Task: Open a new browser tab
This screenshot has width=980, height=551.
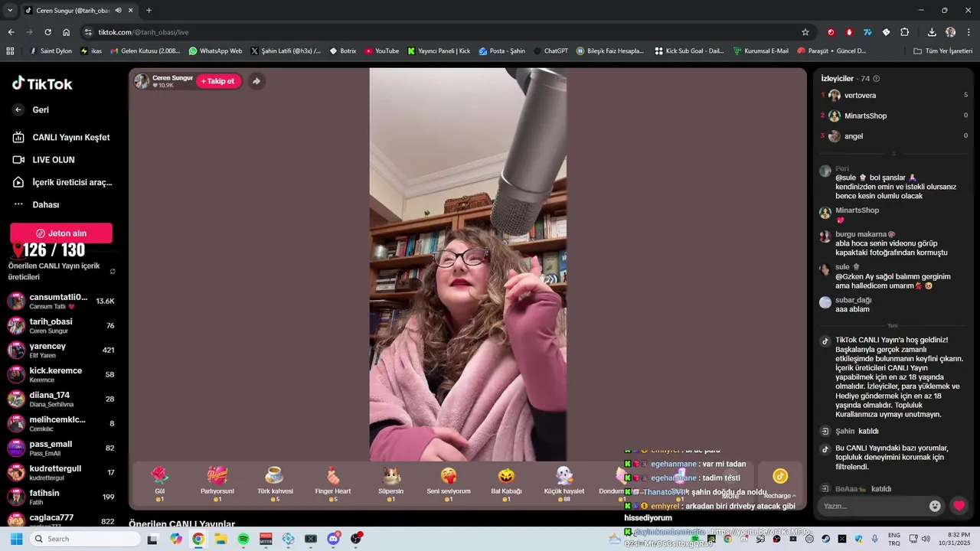Action: [149, 11]
